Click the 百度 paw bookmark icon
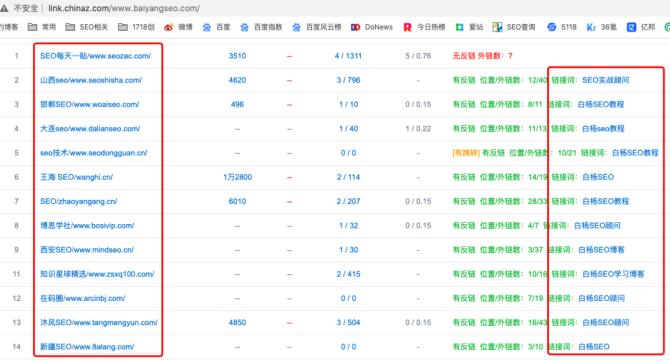The width and height of the screenshot is (670, 363). pyautogui.click(x=207, y=27)
